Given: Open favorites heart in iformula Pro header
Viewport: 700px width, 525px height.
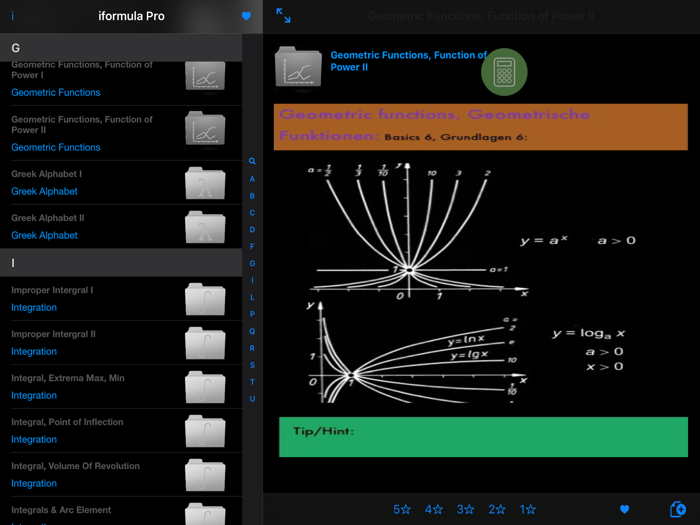Looking at the screenshot, I should pyautogui.click(x=246, y=16).
